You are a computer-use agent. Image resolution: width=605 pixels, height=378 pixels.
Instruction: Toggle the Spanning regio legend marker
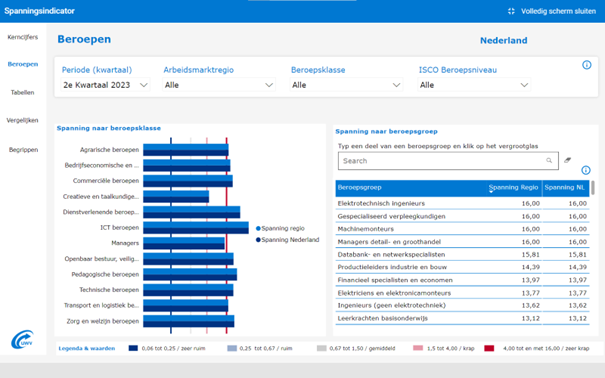(258, 228)
